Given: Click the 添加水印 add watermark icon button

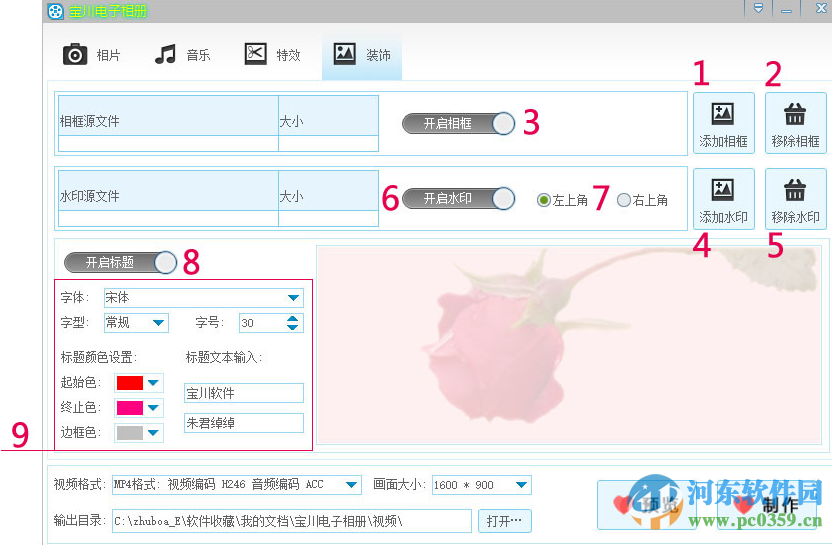Looking at the screenshot, I should pos(724,199).
